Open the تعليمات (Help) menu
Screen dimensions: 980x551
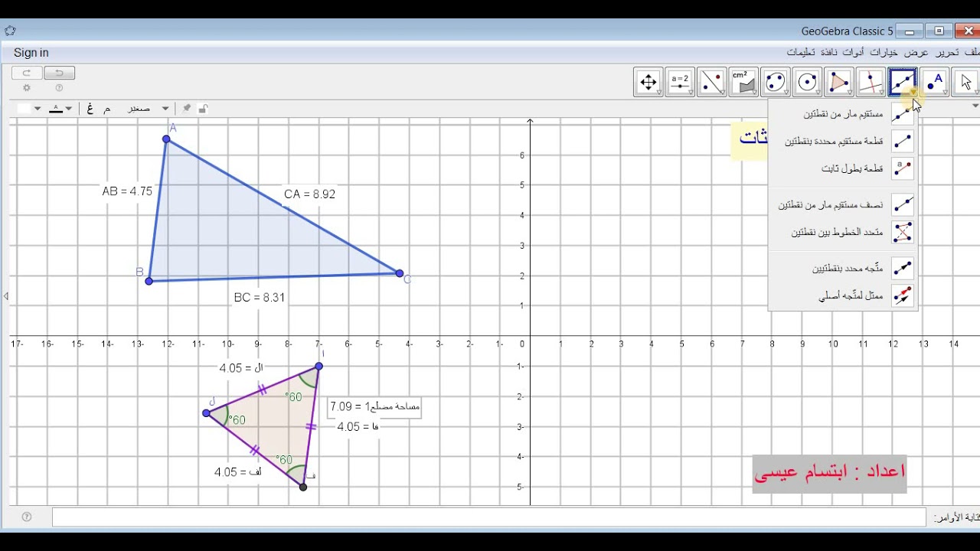click(x=802, y=52)
